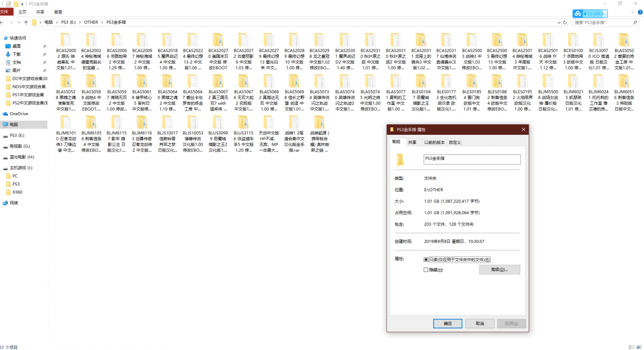This screenshot has width=644, height=350.
Task: Open the 天剑中文版 HP不减 file
Action: (269, 134)
